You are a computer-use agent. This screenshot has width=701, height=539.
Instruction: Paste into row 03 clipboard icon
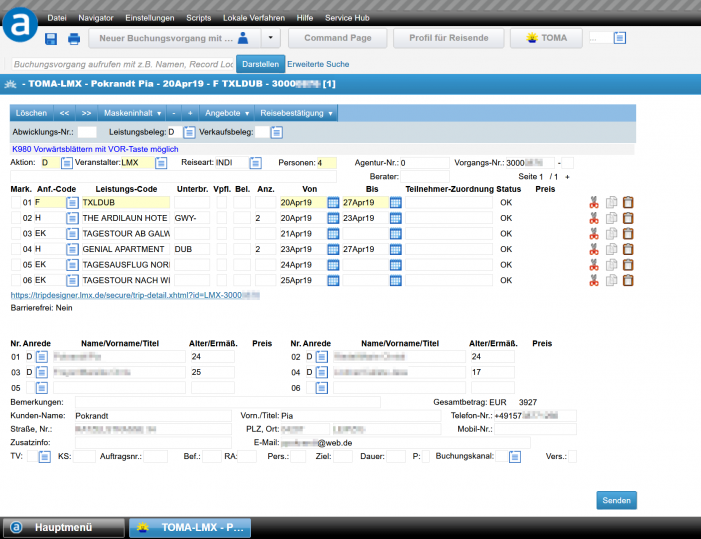point(628,233)
